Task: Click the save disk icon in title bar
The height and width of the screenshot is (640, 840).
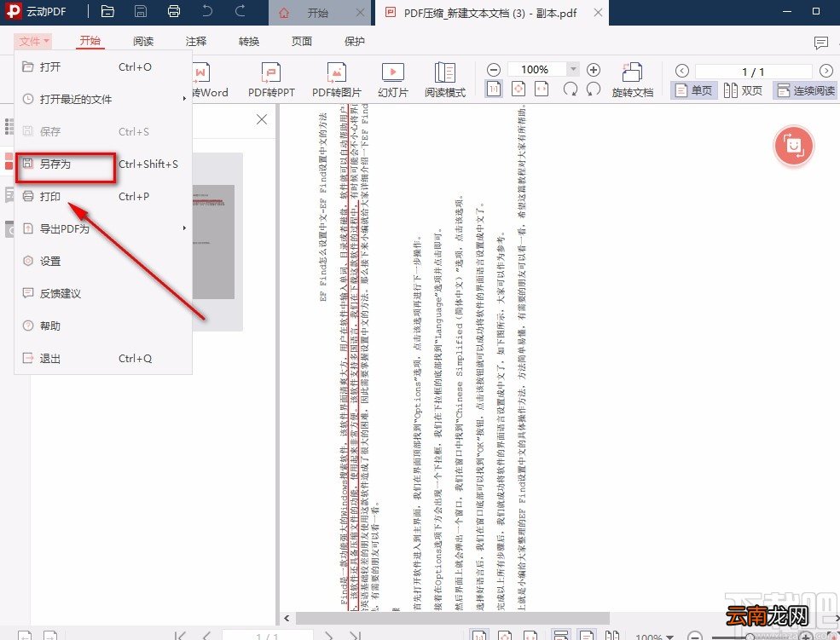Action: pyautogui.click(x=141, y=11)
